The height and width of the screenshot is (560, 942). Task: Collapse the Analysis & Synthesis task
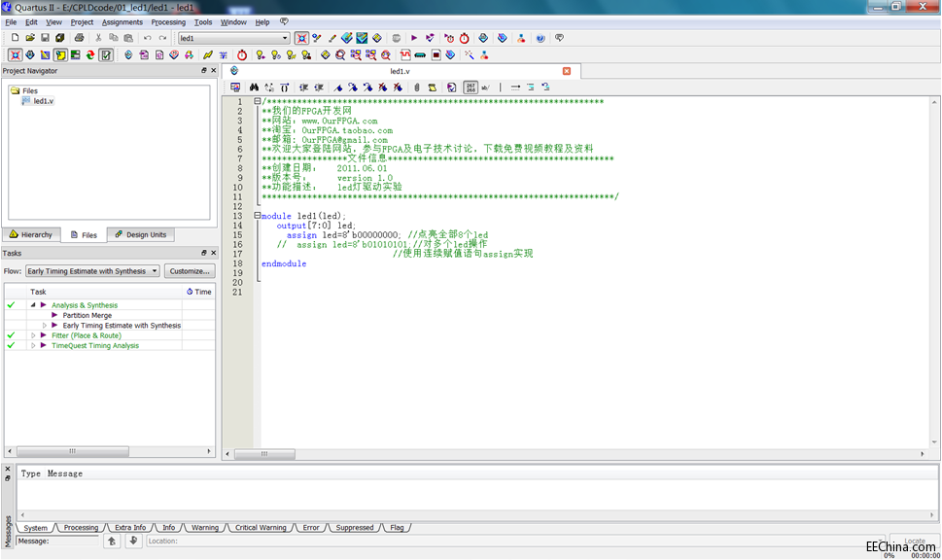(x=33, y=305)
